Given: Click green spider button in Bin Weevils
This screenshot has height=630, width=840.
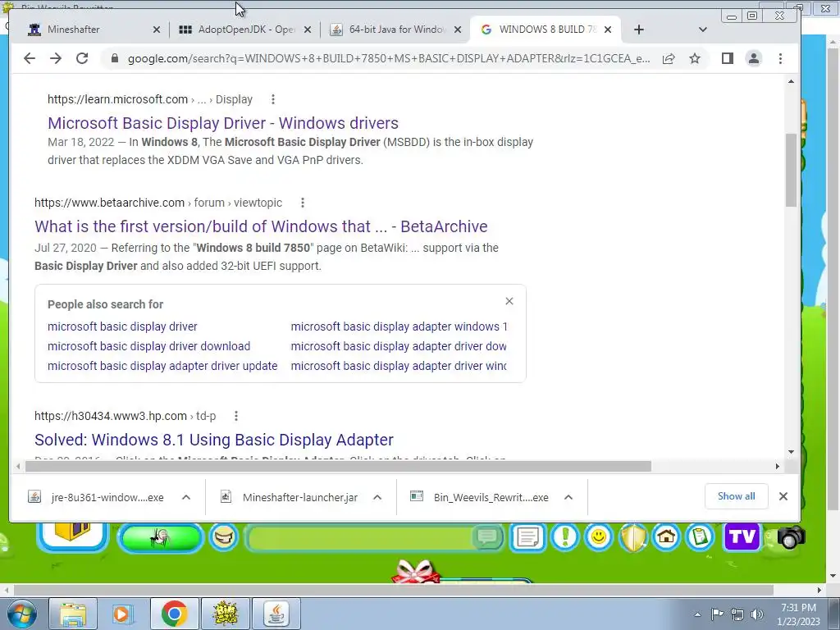Looking at the screenshot, I should click(160, 538).
